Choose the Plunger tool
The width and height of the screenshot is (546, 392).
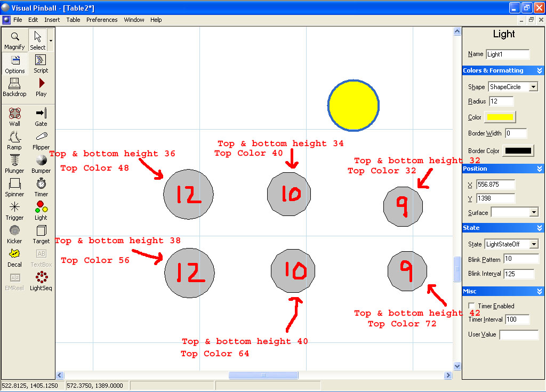[15, 164]
